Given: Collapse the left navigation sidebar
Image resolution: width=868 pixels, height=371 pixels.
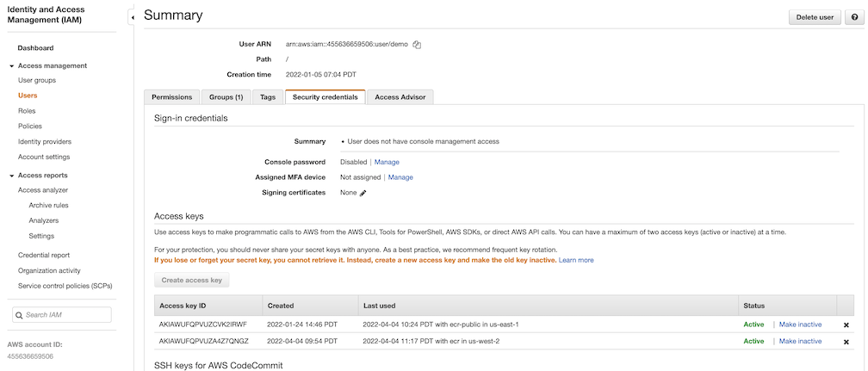Looking at the screenshot, I should [x=132, y=17].
